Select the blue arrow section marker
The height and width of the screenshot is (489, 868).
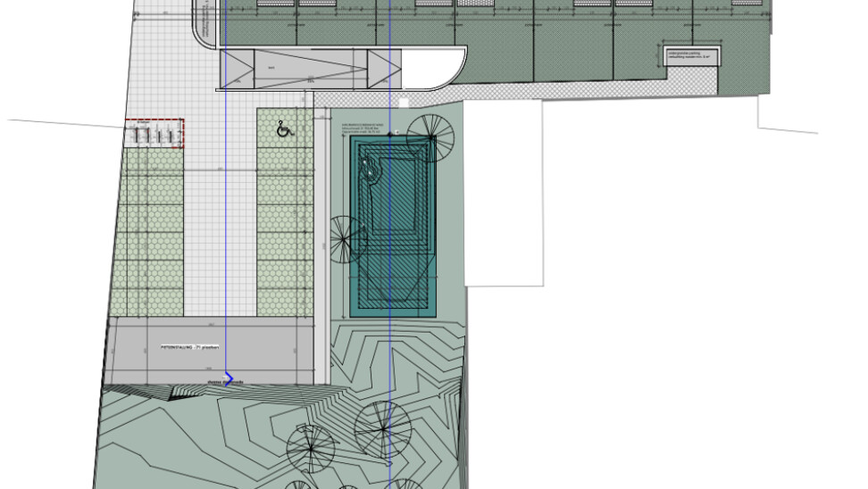tap(229, 379)
